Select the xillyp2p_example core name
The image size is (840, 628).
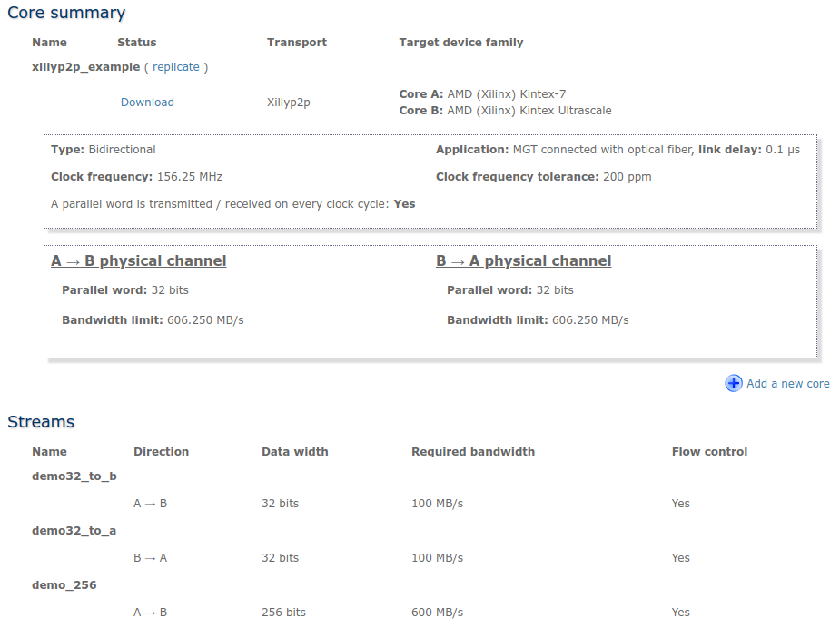pyautogui.click(x=84, y=66)
